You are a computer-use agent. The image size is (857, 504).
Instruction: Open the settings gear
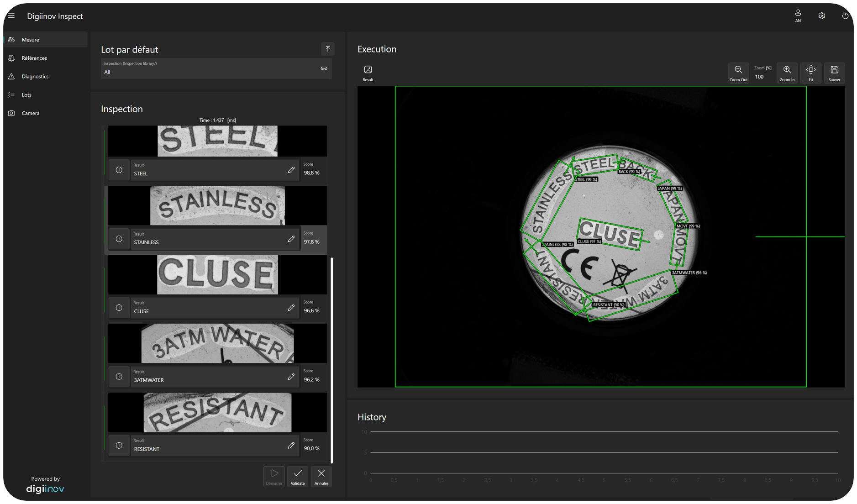(821, 16)
